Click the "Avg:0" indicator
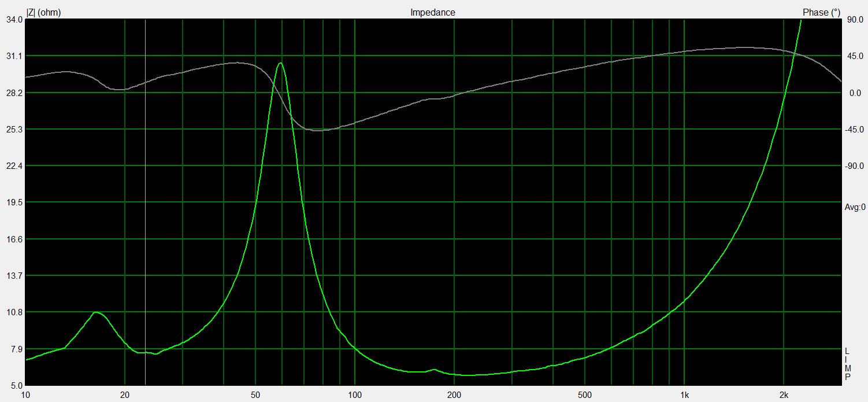 pos(855,207)
